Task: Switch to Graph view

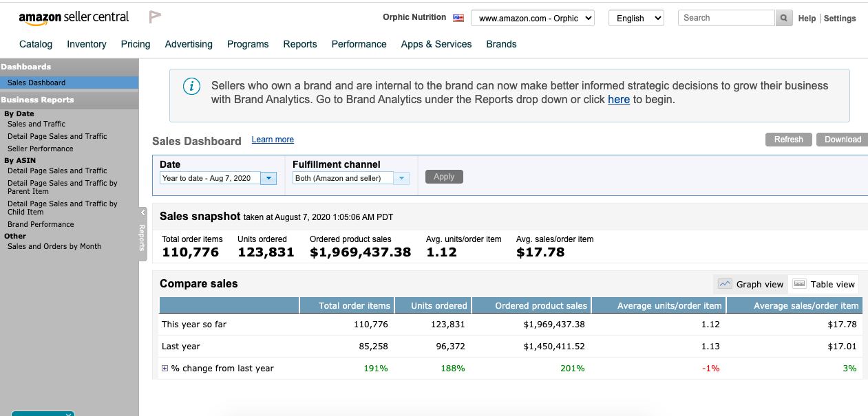Action: (751, 284)
